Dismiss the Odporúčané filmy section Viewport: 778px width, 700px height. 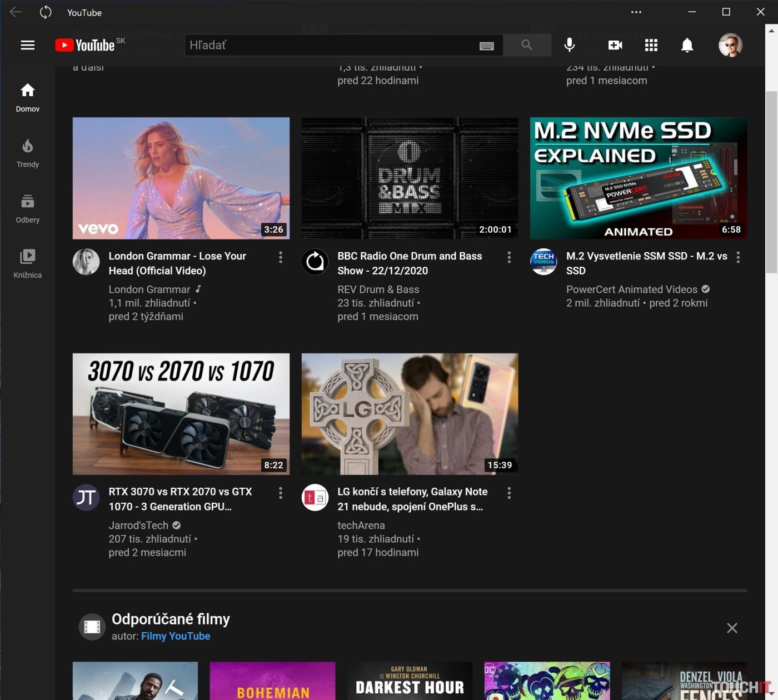click(732, 628)
